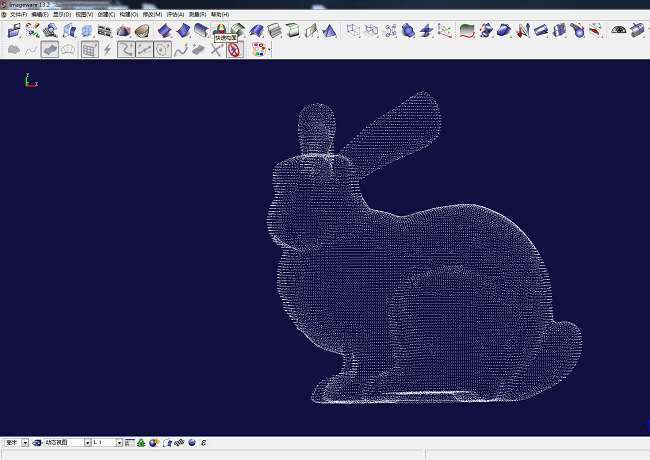Toggle the red prohibited circle snap button
Screen dimensions: 650x460
point(234,49)
